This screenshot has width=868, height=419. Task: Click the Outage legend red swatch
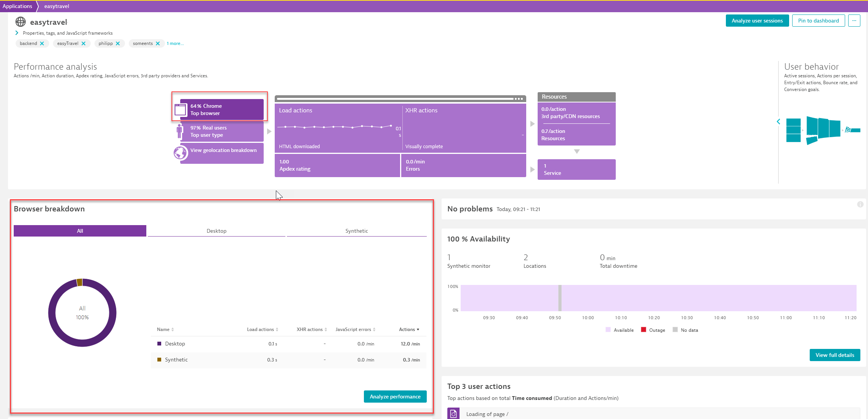tap(644, 330)
